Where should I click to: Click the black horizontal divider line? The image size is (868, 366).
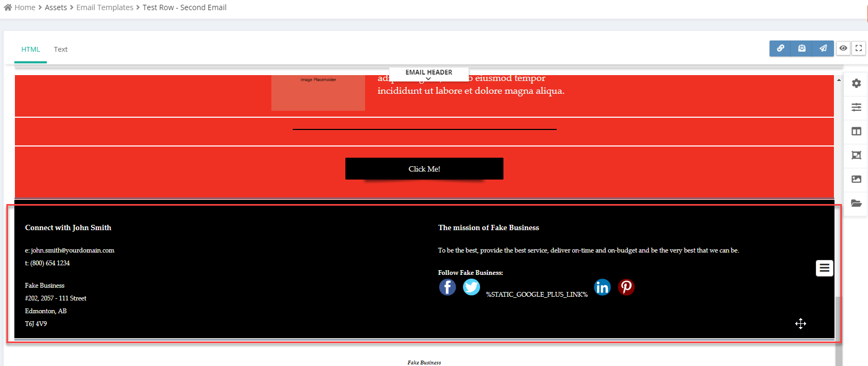coord(425,129)
